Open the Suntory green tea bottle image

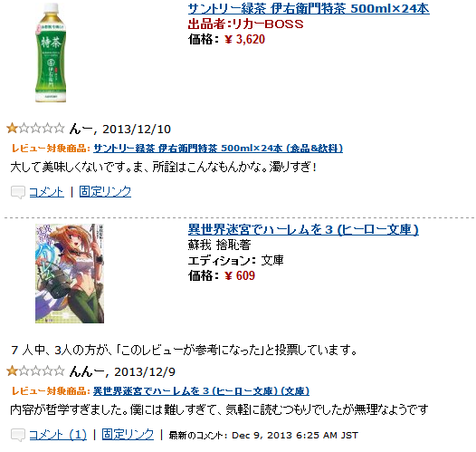click(x=51, y=53)
